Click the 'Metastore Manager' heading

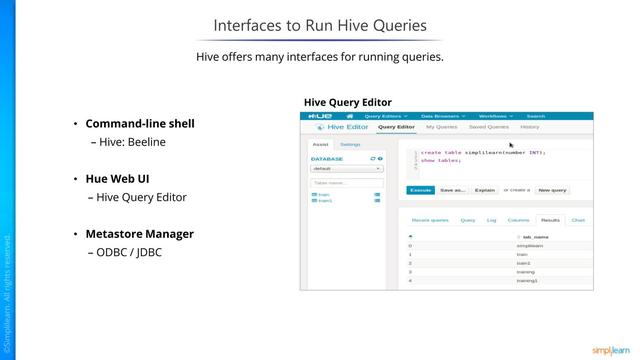click(140, 234)
